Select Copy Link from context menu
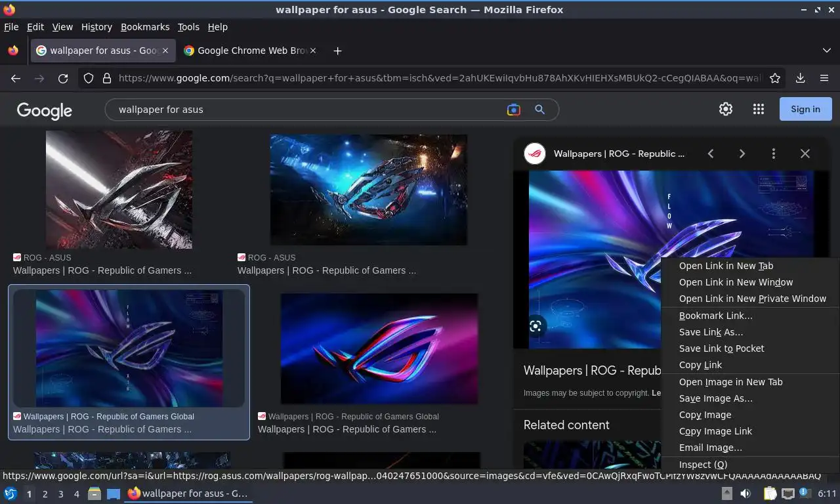 (x=750, y=365)
